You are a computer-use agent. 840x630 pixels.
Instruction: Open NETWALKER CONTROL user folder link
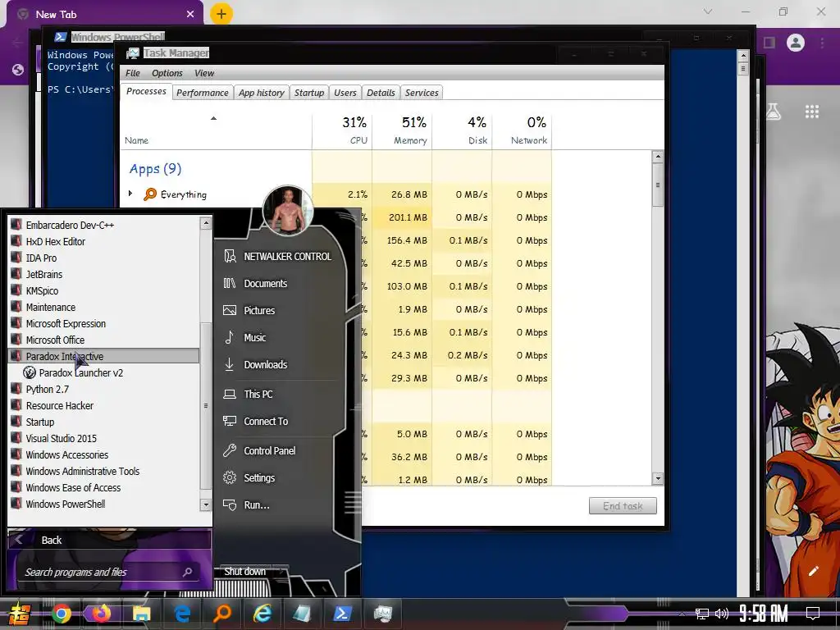click(x=287, y=257)
